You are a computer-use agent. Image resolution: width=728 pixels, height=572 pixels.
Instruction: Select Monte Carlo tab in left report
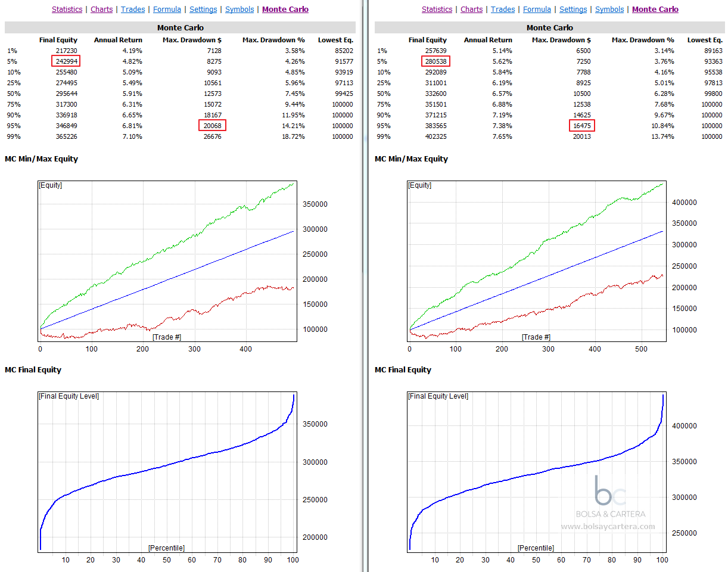pos(285,10)
